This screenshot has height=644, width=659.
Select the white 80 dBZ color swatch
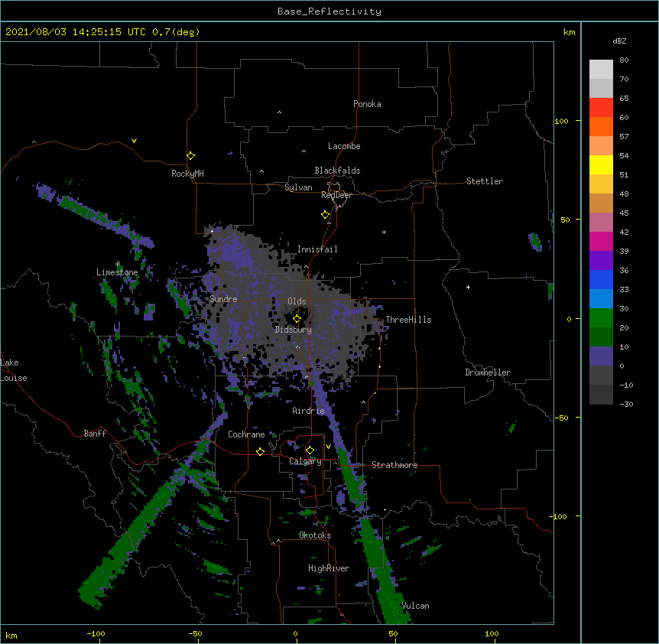tap(601, 70)
